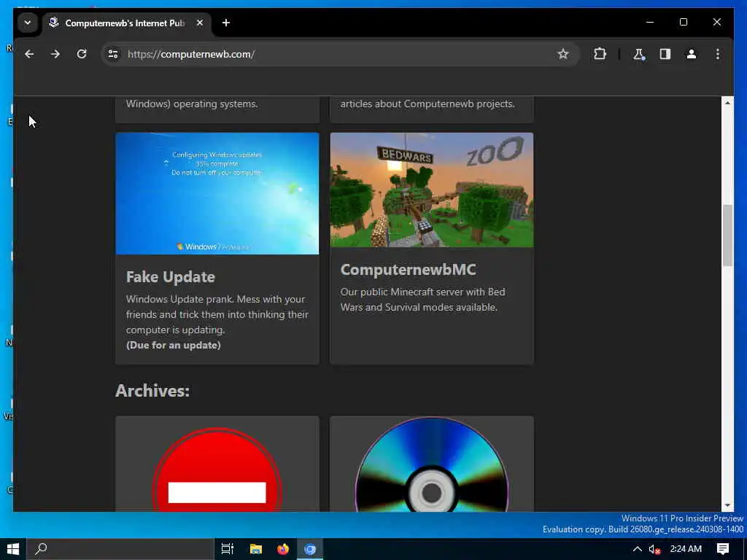Reload the computernewb.com page
Viewport: 747px width, 560px height.
click(82, 54)
